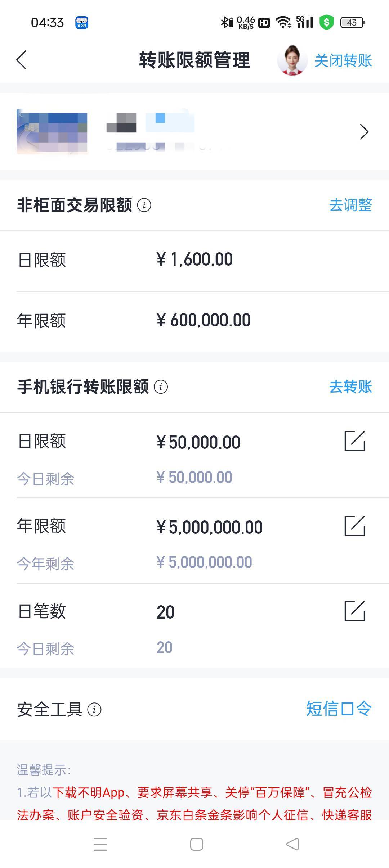
Task: Tap the blurred bank card thumbnail
Action: 52,132
